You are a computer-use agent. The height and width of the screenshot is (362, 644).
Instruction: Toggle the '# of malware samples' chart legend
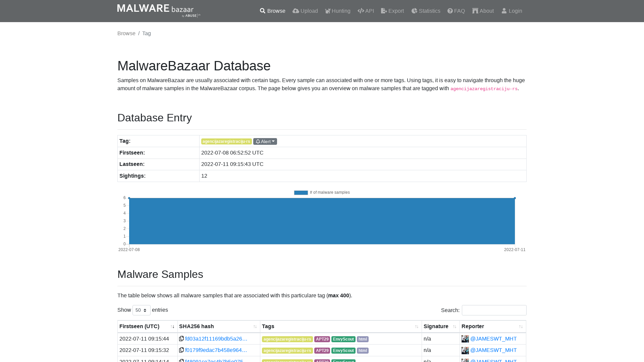[322, 192]
